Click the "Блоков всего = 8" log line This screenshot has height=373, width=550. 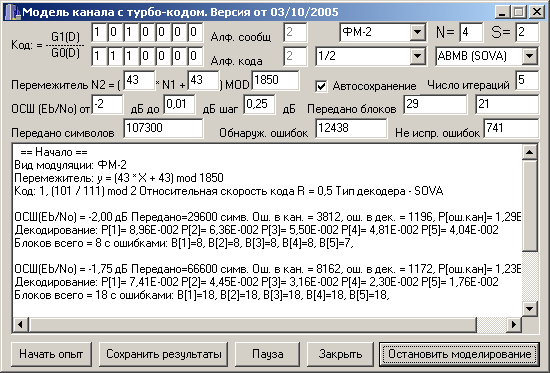183,243
